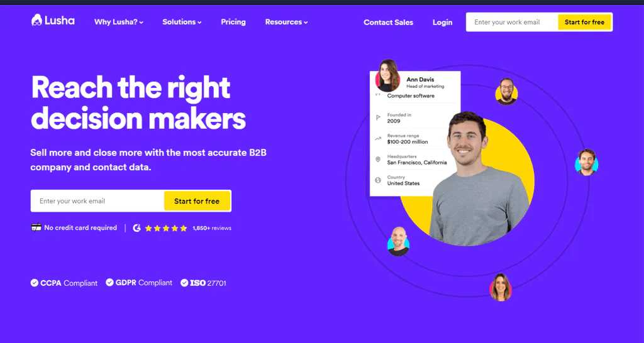Click the country globe icon

378,180
